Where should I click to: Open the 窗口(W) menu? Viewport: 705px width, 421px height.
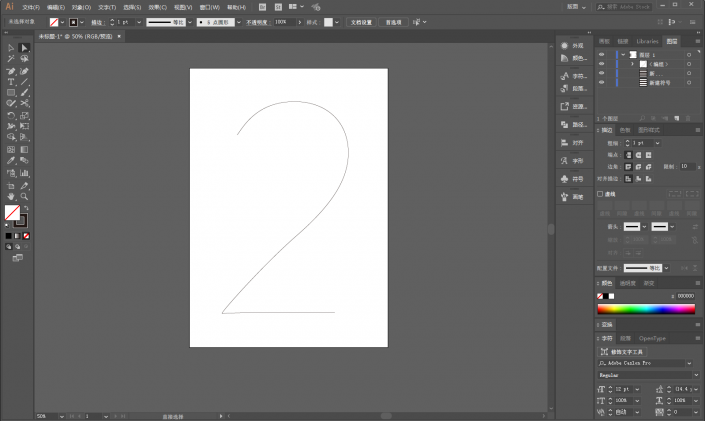coord(210,7)
